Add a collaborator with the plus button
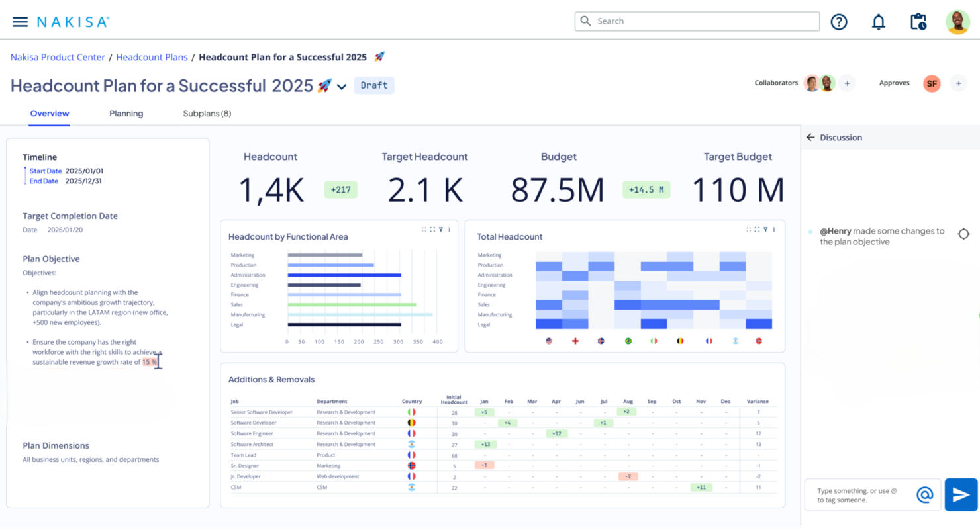The image size is (980, 532). pos(847,83)
